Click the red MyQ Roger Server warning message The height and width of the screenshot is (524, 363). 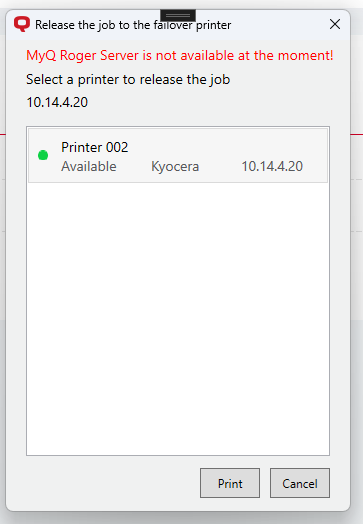(x=180, y=55)
